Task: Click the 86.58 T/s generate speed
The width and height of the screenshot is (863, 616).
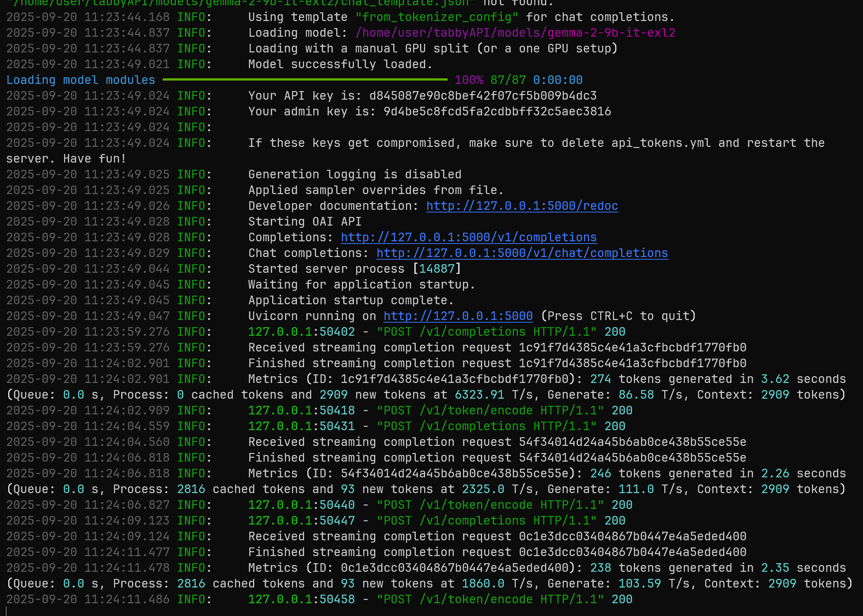Action: (x=636, y=395)
